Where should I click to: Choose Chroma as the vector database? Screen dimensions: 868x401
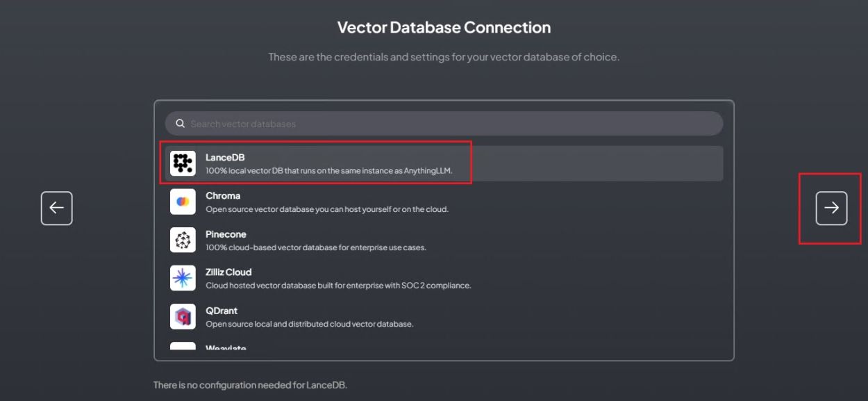223,196
